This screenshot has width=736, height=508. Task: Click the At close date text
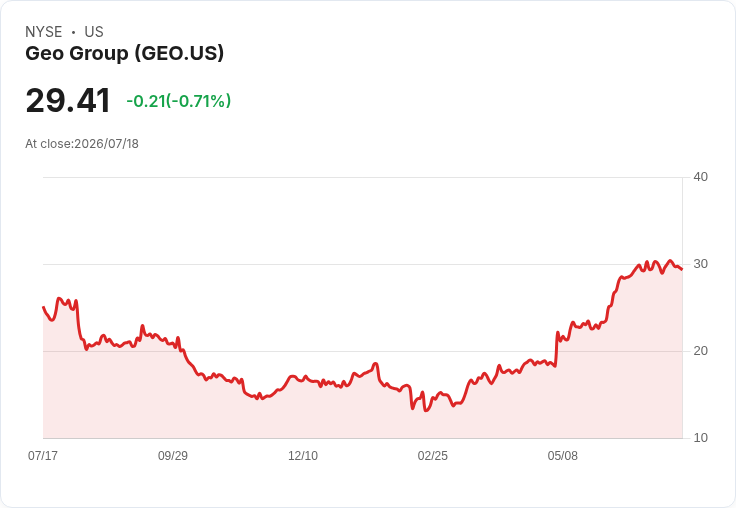coord(82,144)
